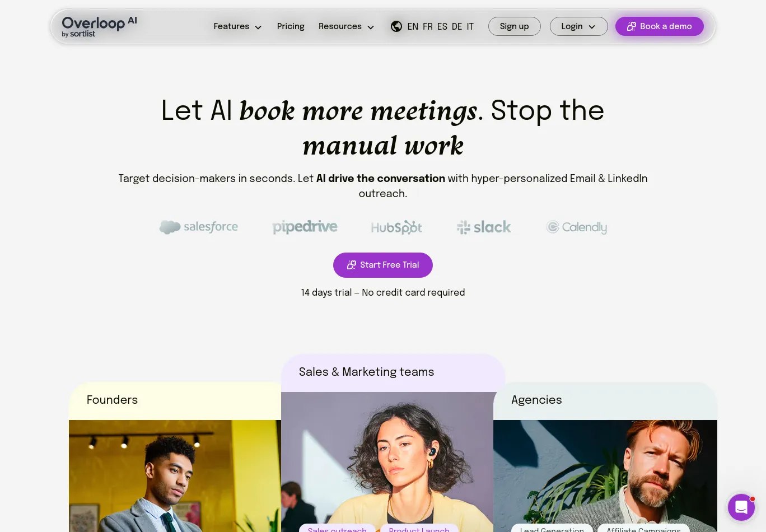Click the globe language icon
This screenshot has width=766, height=532.
click(x=396, y=26)
